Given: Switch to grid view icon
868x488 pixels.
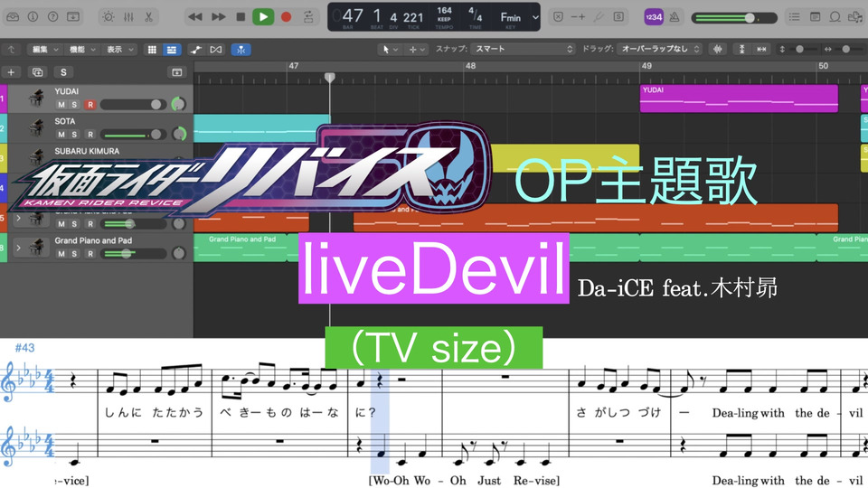Looking at the screenshot, I should (152, 50).
